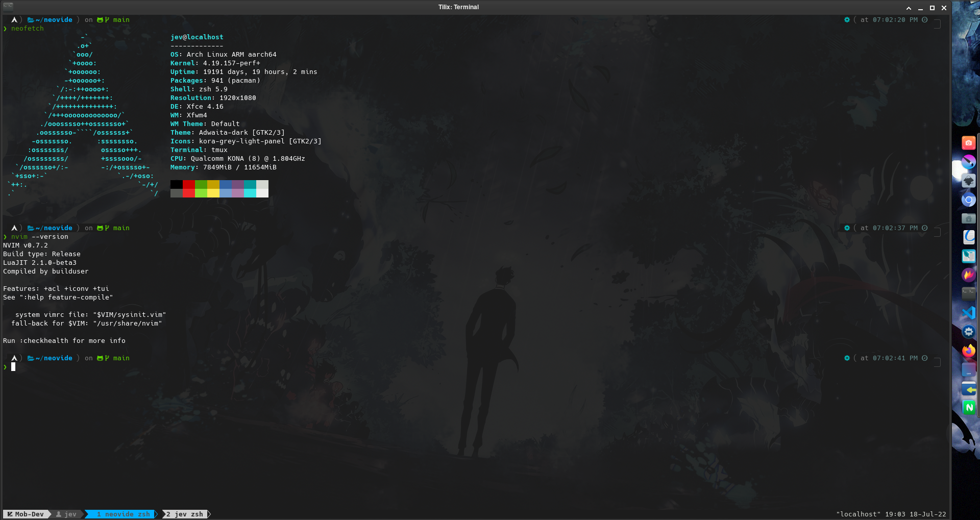This screenshot has height=520, width=980.
Task: Open the terminal emulator dock icon
Action: [x=968, y=293]
